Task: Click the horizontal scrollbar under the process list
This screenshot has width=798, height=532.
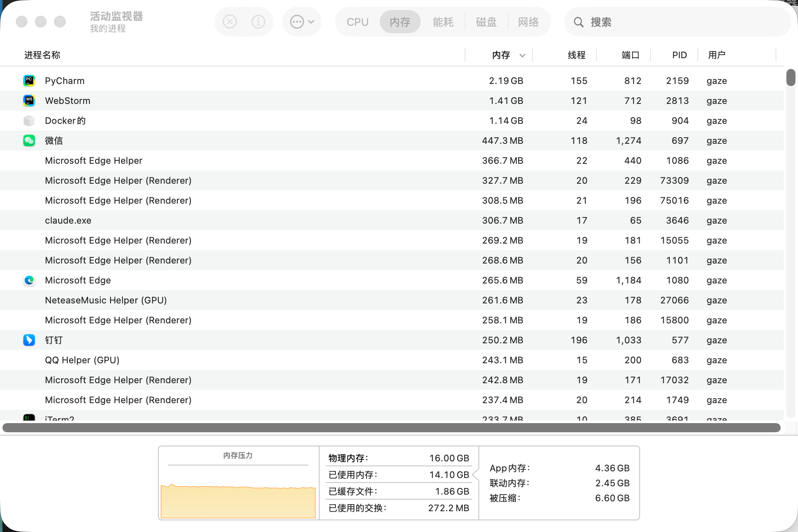Action: click(391, 428)
